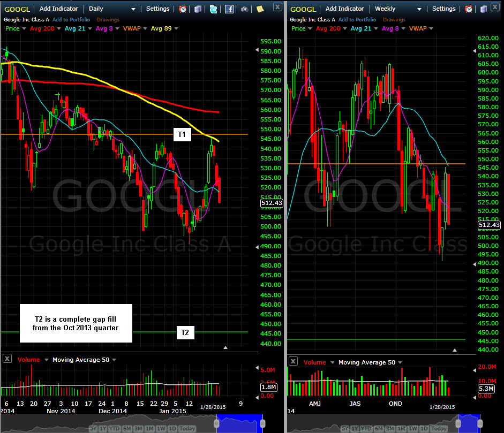
Task: Click arrow near 490 on Daily price axis
Action: click(257, 247)
